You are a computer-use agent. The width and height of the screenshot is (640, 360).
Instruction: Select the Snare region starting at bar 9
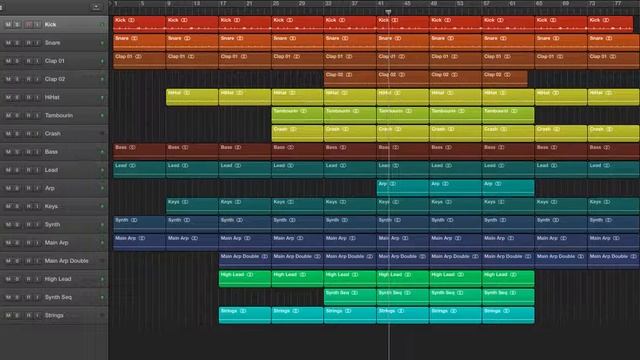click(192, 42)
